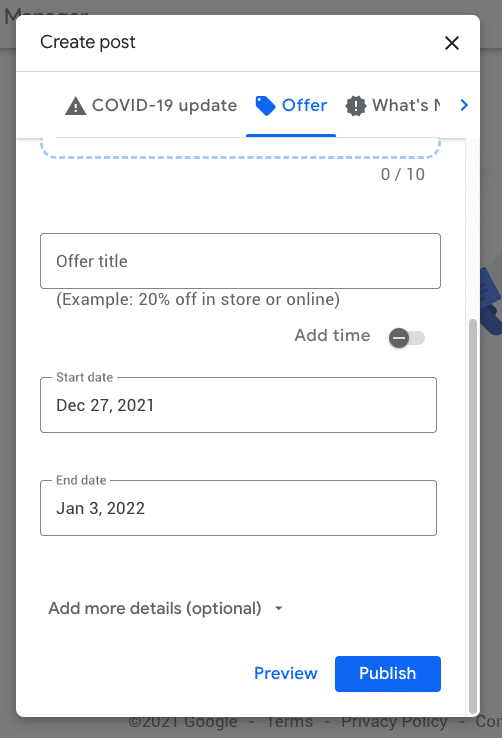The image size is (502, 738).
Task: Select the Offer tab label
Action: (x=304, y=105)
